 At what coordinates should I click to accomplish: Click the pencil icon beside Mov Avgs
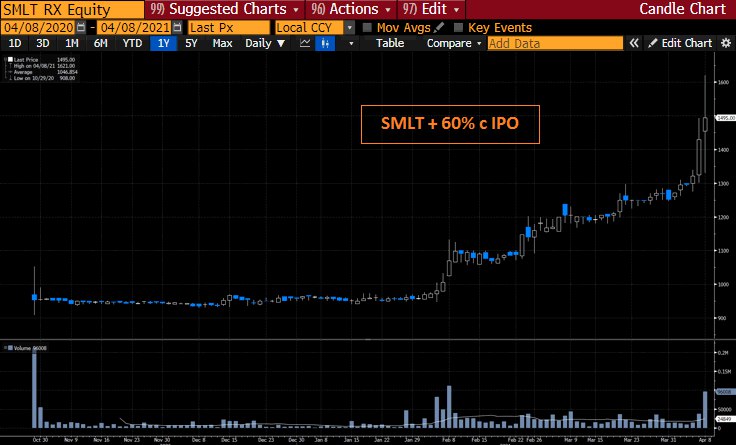point(439,28)
